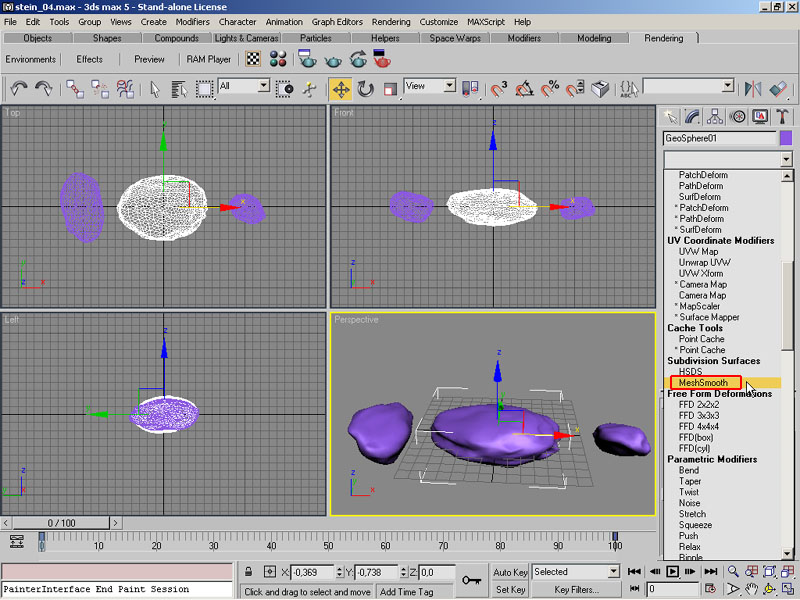Open the View reference coordinate dropdown

pos(449,87)
